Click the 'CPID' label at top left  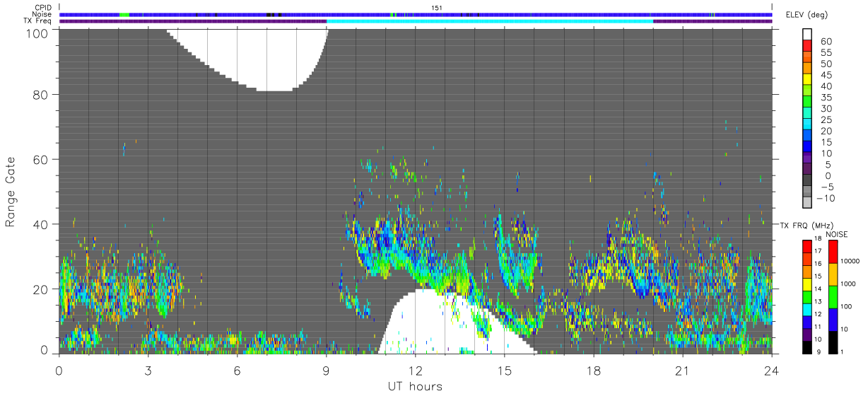[x=43, y=7]
